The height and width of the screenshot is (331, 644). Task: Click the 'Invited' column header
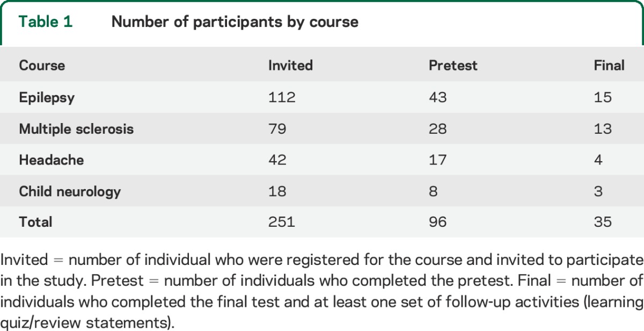coord(290,66)
